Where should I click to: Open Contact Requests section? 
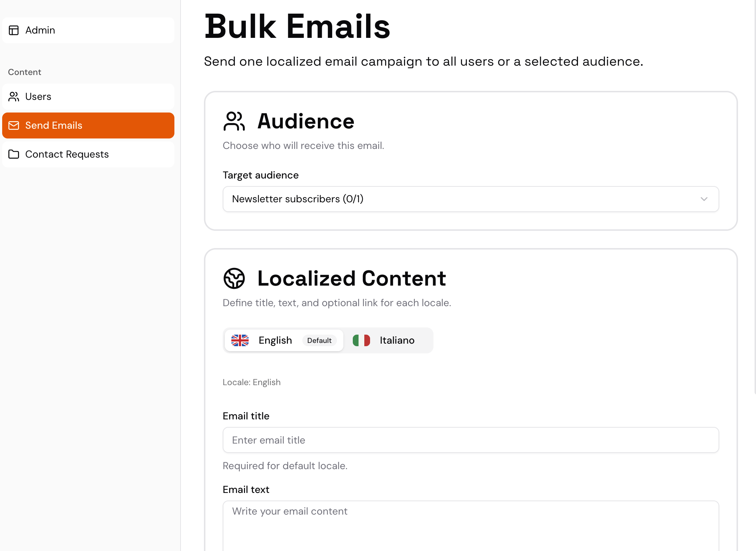point(88,154)
